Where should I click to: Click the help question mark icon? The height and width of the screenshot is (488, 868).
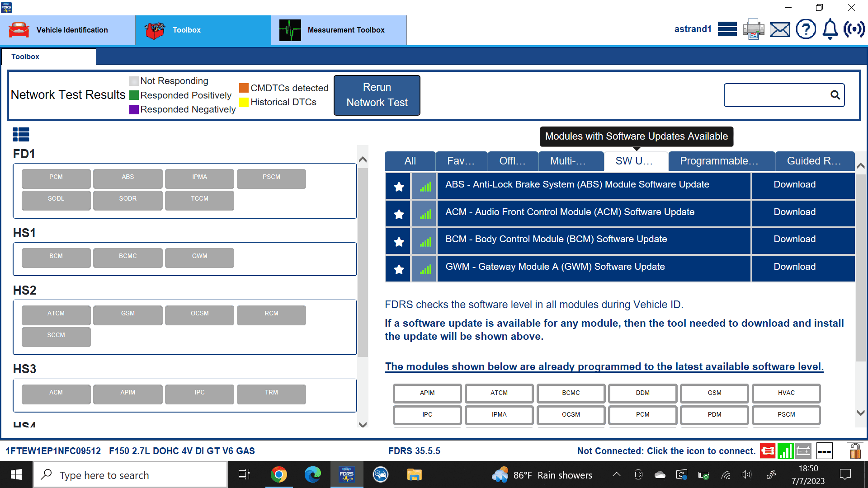(x=806, y=29)
